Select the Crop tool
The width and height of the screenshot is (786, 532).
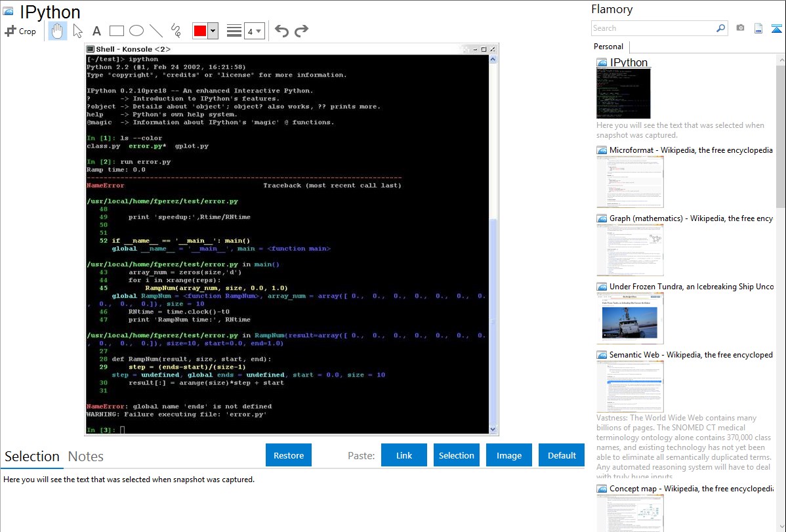[20, 31]
